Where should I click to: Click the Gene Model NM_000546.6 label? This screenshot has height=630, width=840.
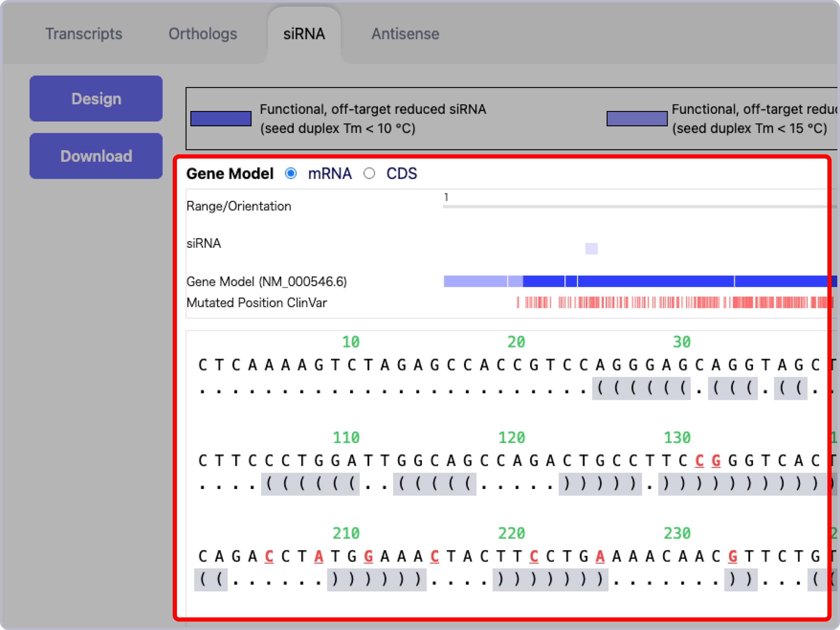pos(266,282)
